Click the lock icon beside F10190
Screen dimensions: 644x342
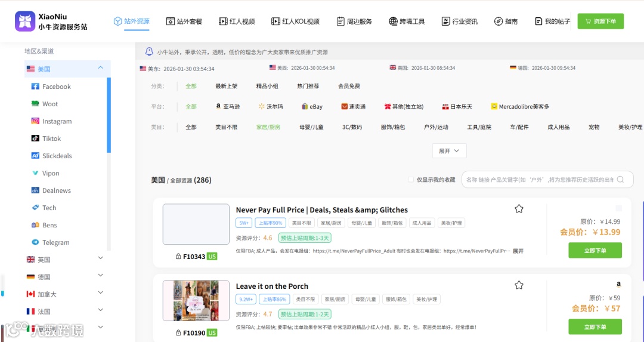(x=178, y=332)
